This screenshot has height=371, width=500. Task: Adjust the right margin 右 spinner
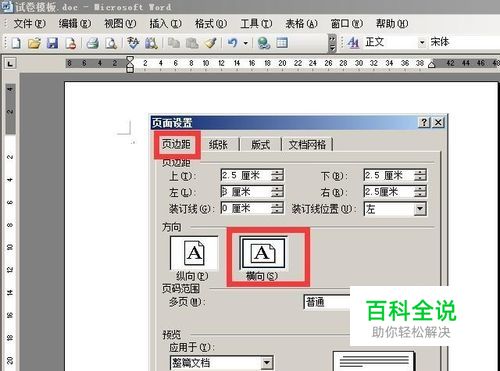(x=420, y=192)
